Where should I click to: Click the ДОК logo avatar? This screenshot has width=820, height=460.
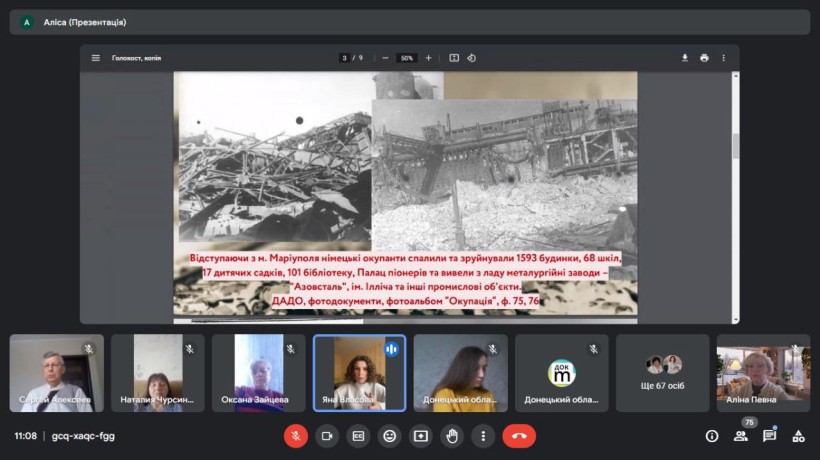pos(562,373)
